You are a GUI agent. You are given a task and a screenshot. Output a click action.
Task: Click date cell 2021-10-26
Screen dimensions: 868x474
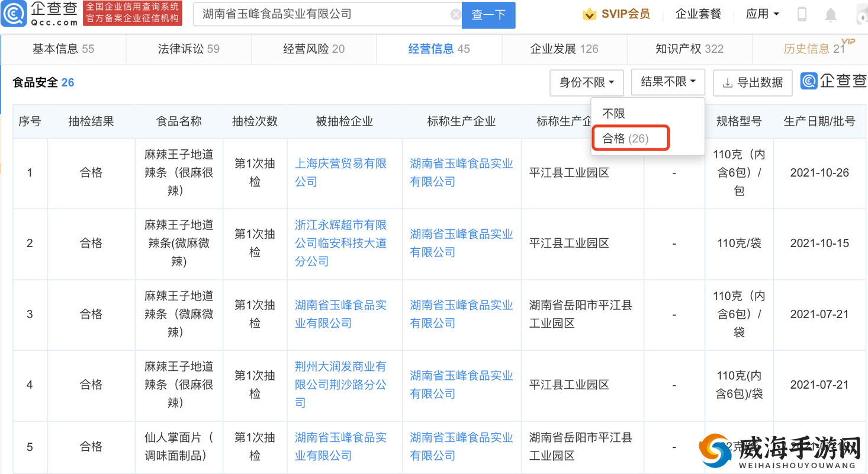[x=819, y=172]
